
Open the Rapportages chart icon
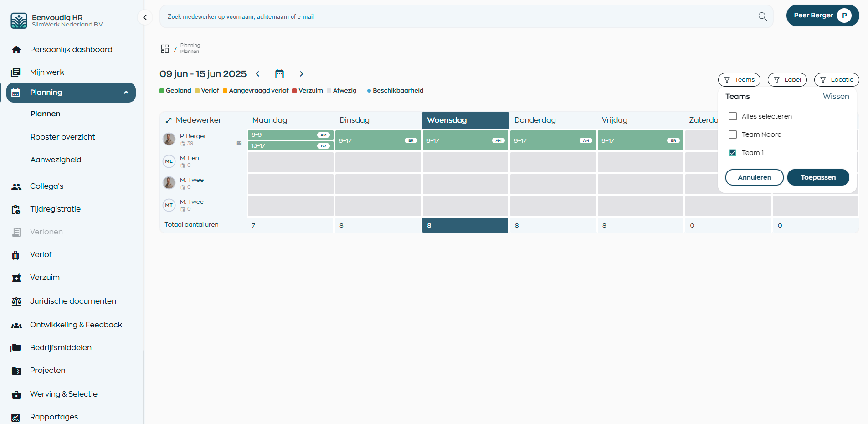[16, 417]
